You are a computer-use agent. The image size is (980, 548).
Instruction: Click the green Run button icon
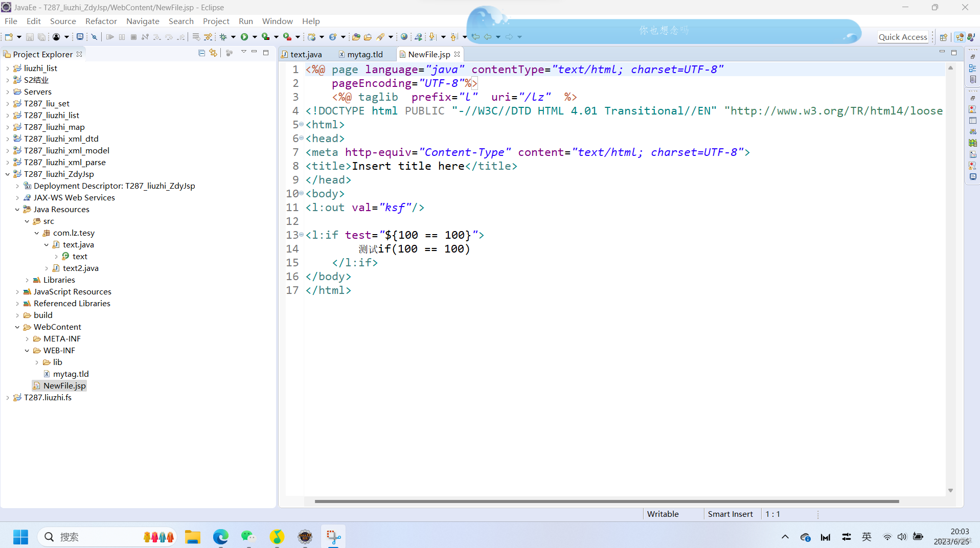coord(244,37)
